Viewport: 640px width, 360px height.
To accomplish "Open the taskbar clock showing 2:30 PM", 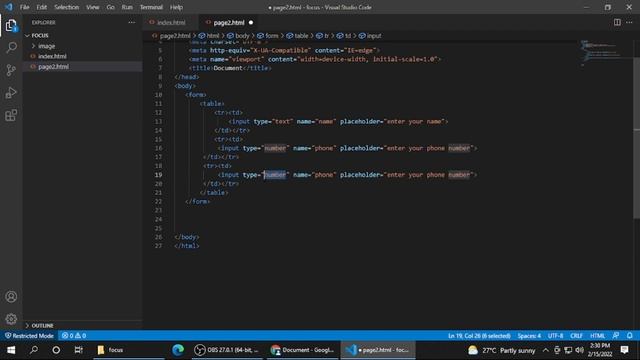I will 600,350.
